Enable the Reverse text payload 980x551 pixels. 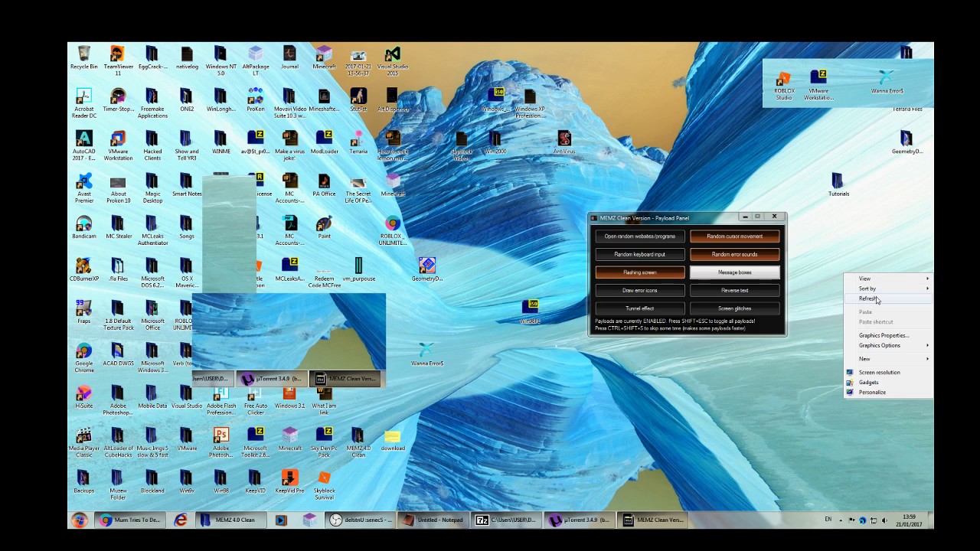[735, 290]
